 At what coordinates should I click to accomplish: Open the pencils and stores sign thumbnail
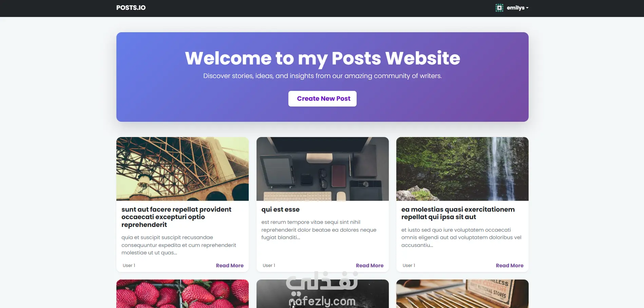(x=462, y=294)
